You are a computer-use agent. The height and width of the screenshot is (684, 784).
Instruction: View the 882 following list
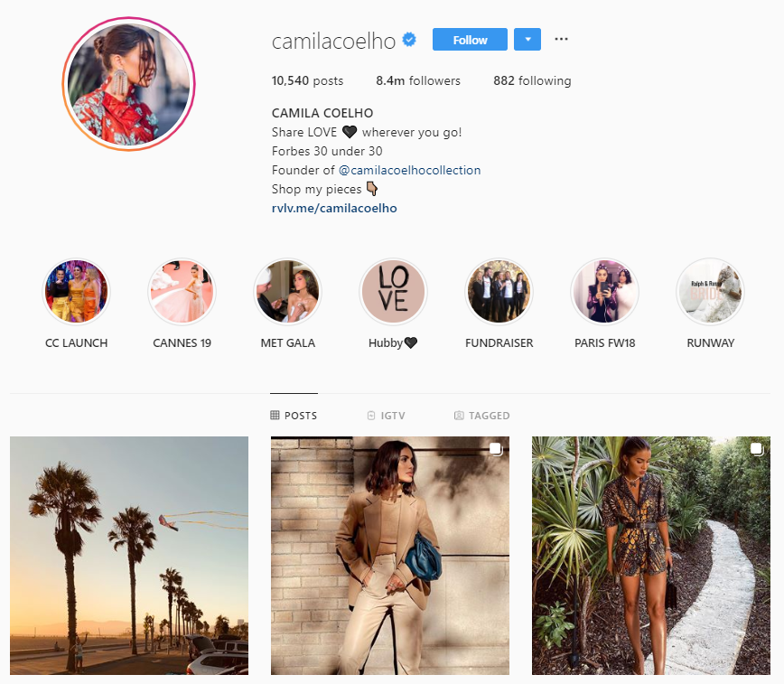[532, 80]
